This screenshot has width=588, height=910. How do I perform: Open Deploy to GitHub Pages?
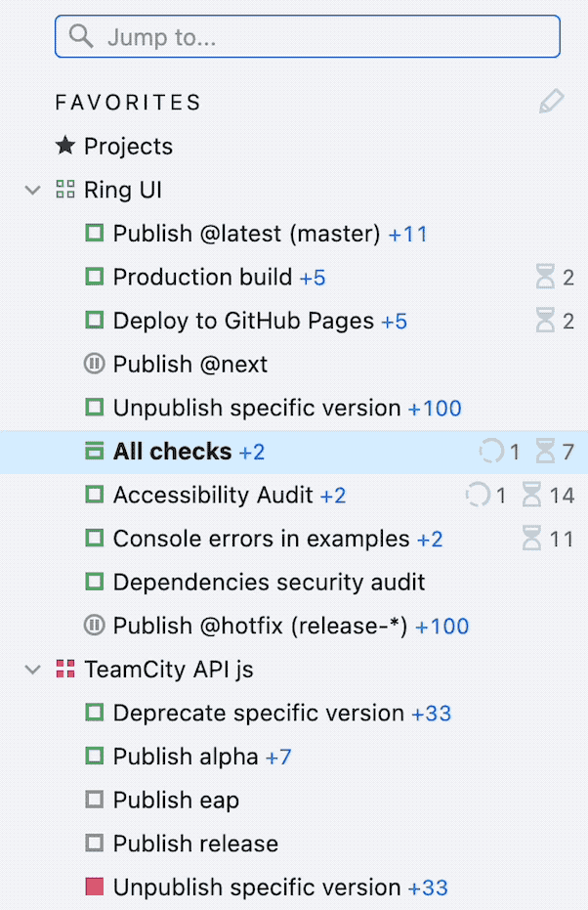tap(243, 321)
